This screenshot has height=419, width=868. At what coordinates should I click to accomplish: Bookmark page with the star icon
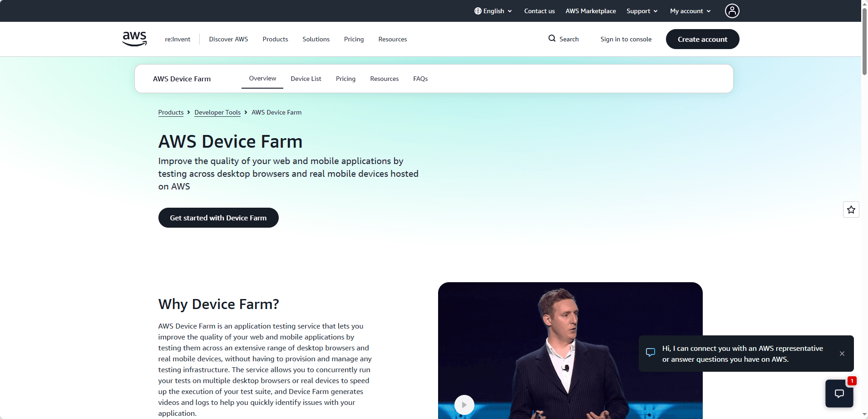pos(851,209)
